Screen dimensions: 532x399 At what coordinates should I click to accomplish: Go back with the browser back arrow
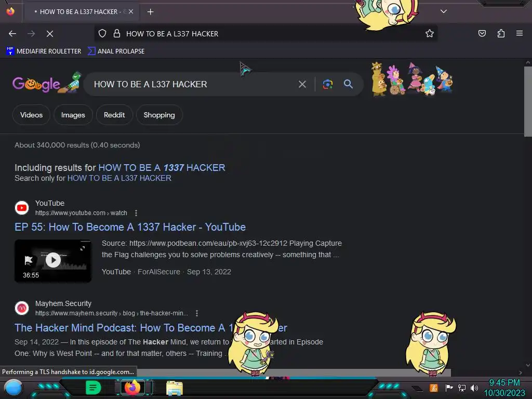[12, 34]
